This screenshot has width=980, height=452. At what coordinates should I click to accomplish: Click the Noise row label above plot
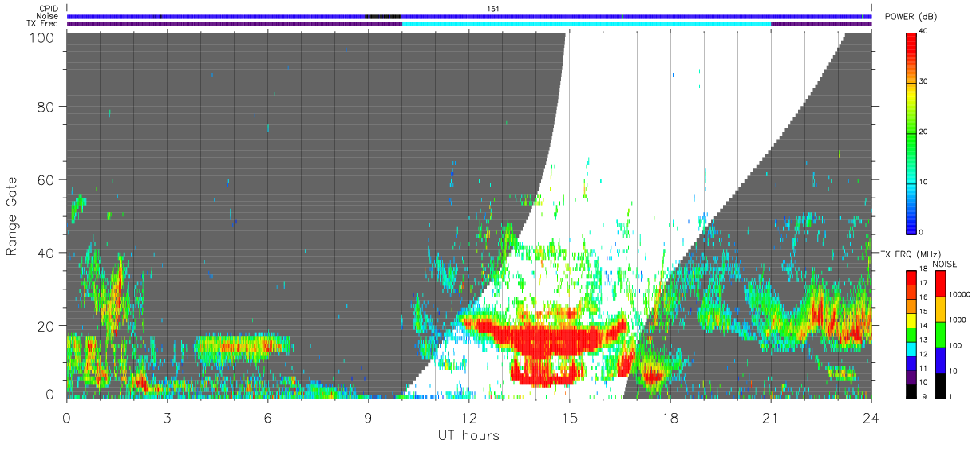pyautogui.click(x=47, y=16)
